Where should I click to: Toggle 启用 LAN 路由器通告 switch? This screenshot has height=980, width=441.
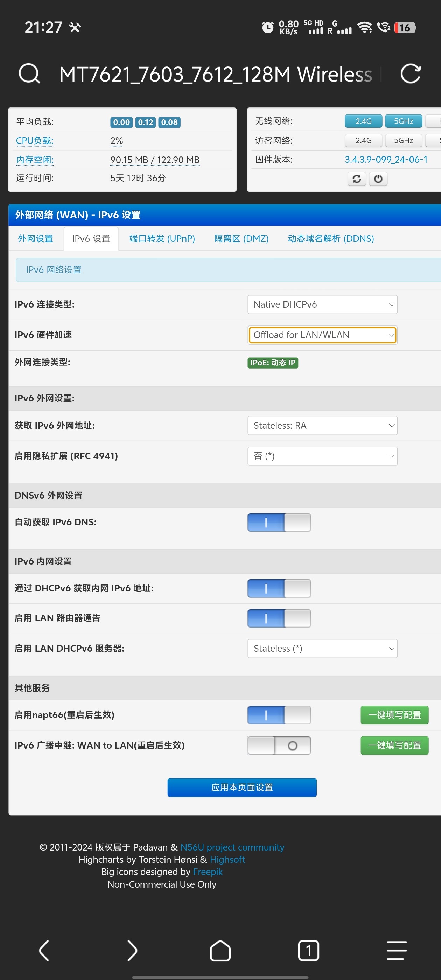coord(279,618)
